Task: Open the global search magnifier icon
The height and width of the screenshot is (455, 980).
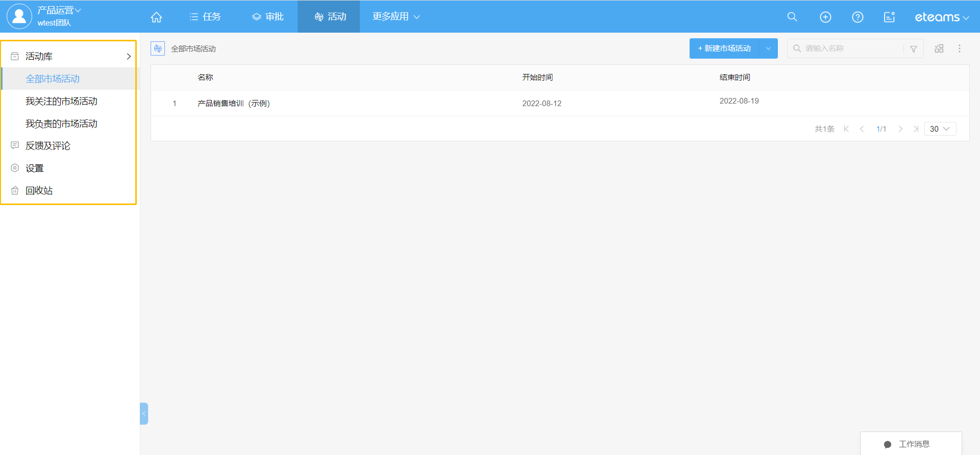Action: pyautogui.click(x=792, y=17)
